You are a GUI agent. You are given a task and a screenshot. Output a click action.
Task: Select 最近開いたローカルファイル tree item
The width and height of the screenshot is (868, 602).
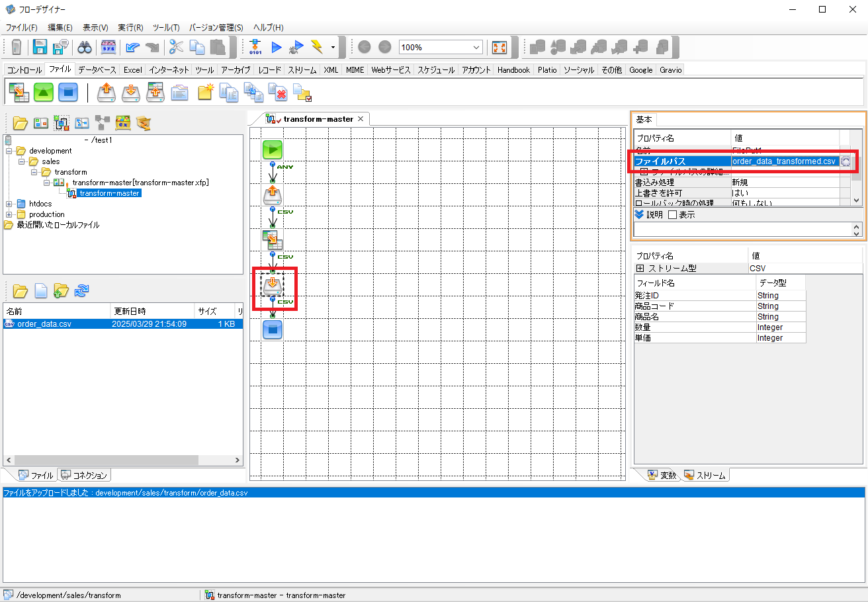58,225
